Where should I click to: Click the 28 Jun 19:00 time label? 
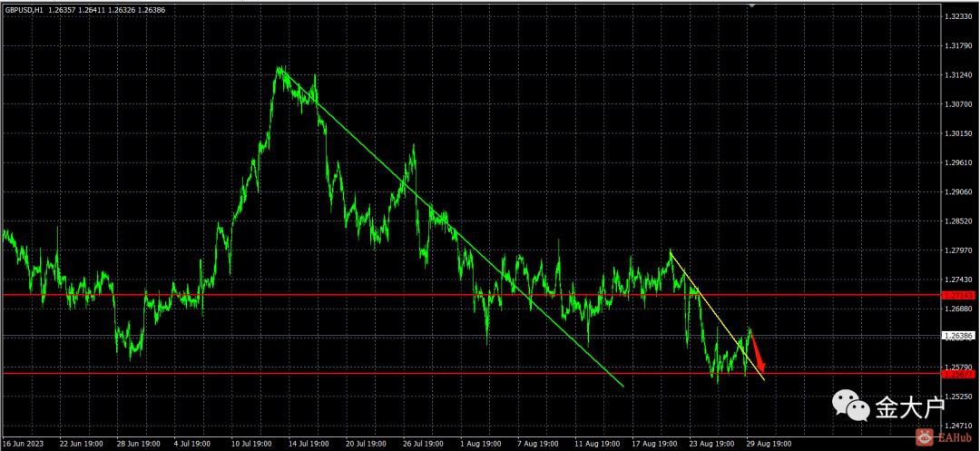[138, 444]
